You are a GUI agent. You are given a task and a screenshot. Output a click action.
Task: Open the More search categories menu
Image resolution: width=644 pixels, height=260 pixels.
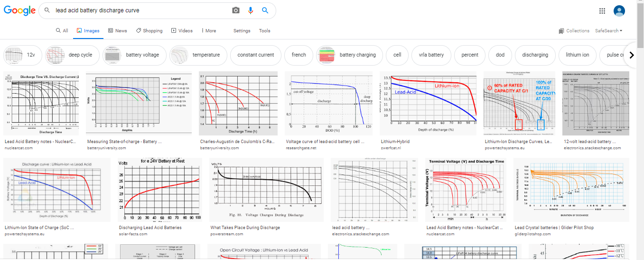208,31
